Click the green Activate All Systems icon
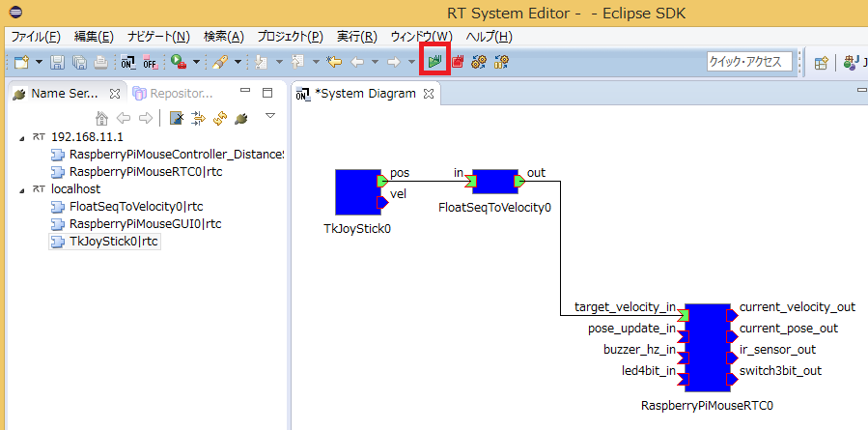 point(436,62)
